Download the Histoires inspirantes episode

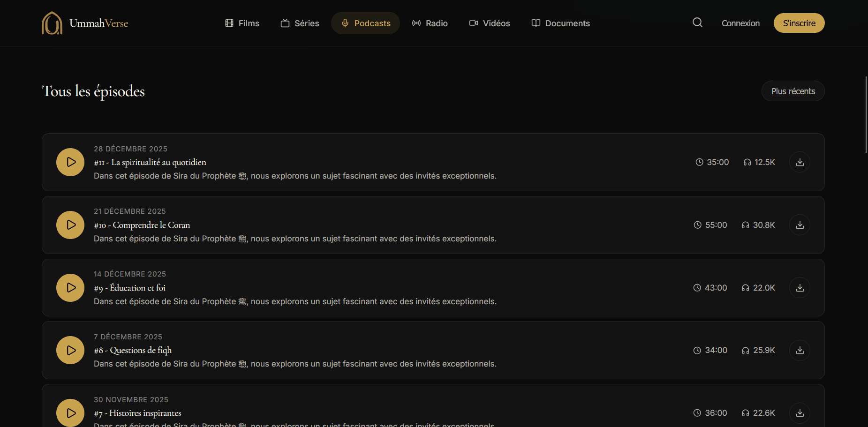(x=800, y=413)
